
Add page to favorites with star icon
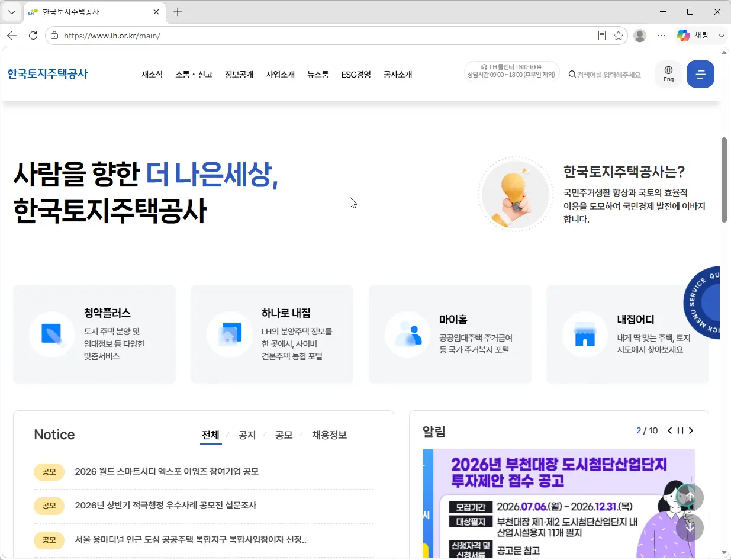click(619, 36)
